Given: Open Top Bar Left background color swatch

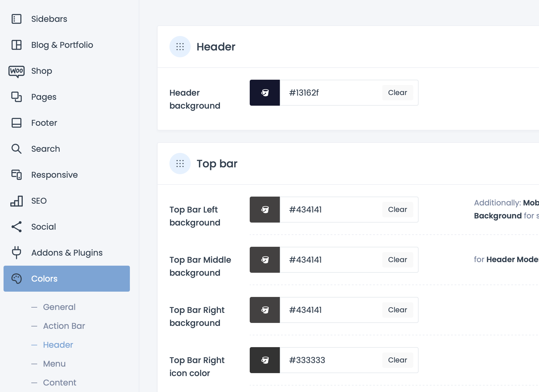Looking at the screenshot, I should (265, 210).
